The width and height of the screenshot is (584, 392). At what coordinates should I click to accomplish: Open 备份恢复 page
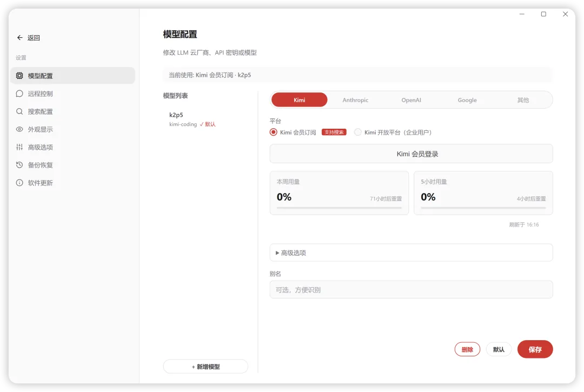coord(73,165)
